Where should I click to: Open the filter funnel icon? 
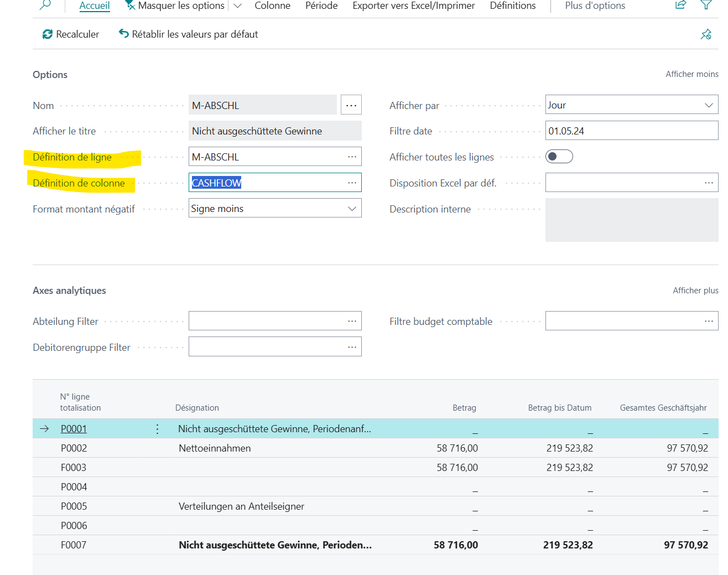click(706, 5)
